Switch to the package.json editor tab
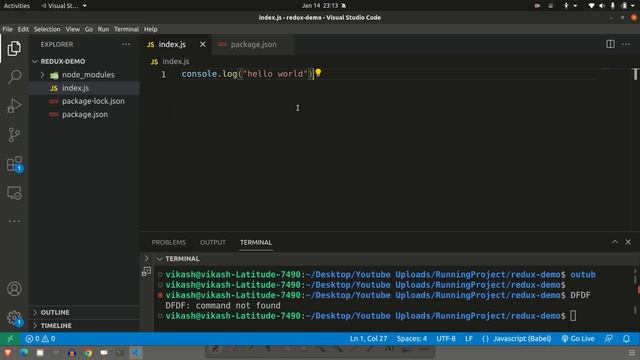This screenshot has width=640, height=360. click(x=253, y=44)
